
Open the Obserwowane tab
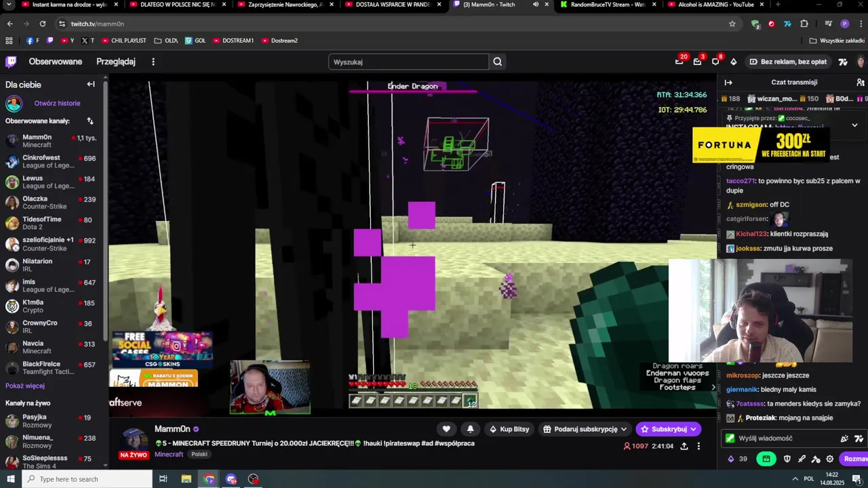[x=56, y=62]
